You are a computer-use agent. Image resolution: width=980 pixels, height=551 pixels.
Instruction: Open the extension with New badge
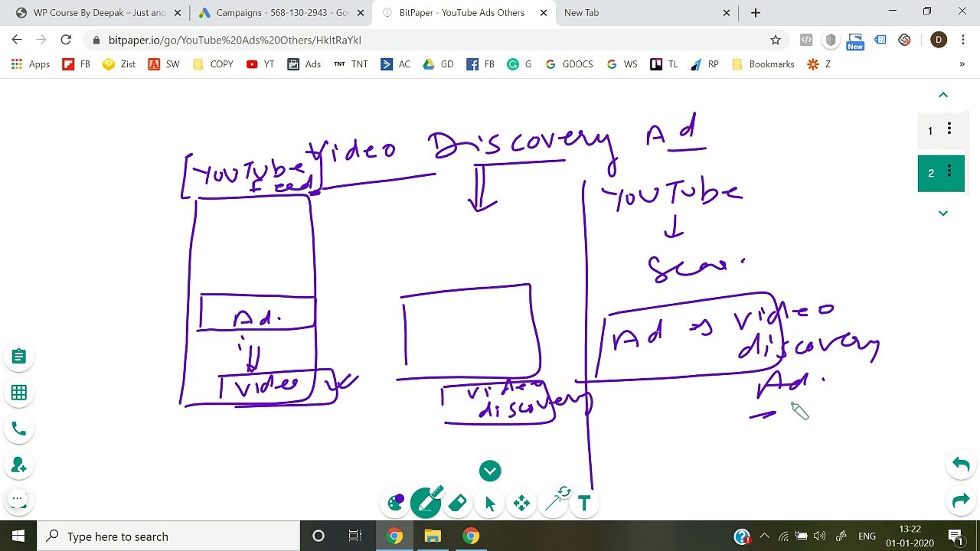(855, 41)
